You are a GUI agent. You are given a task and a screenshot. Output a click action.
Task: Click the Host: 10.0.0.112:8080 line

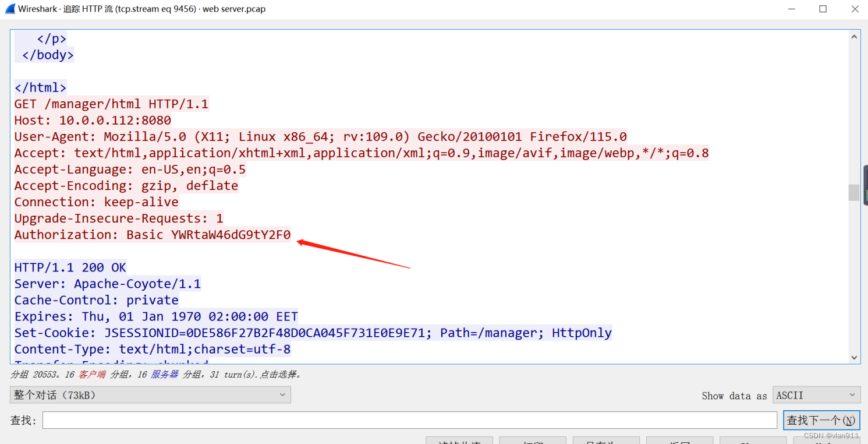93,121
